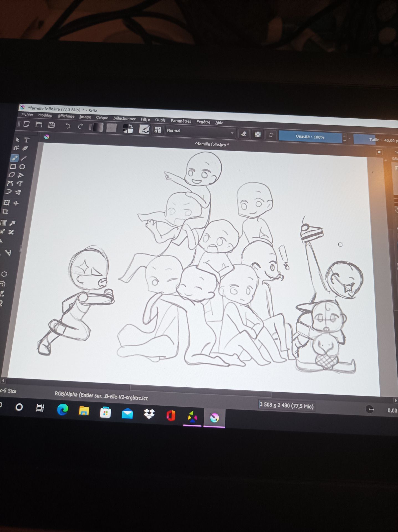
Task: Create a new document
Action: pos(27,124)
